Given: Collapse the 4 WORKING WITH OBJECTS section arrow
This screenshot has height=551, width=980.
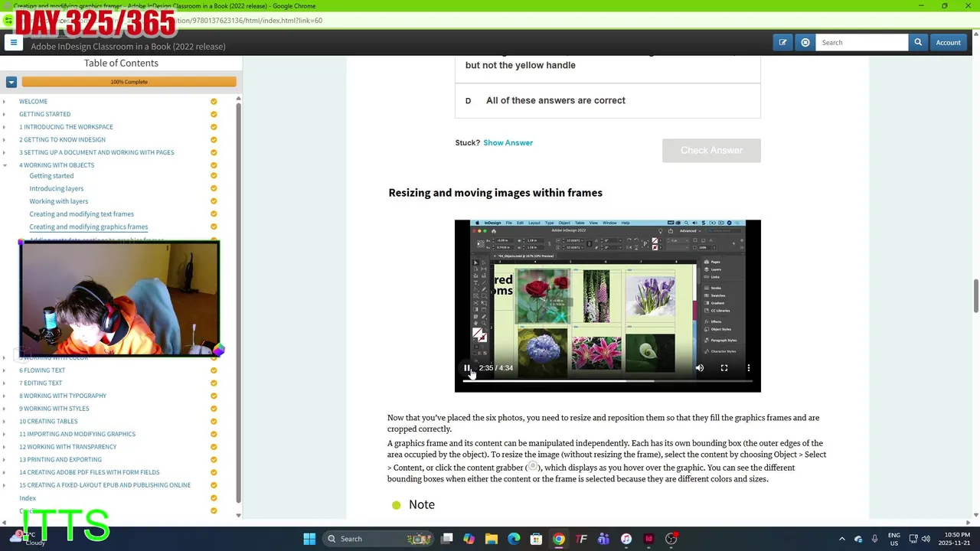Looking at the screenshot, I should tap(5, 165).
